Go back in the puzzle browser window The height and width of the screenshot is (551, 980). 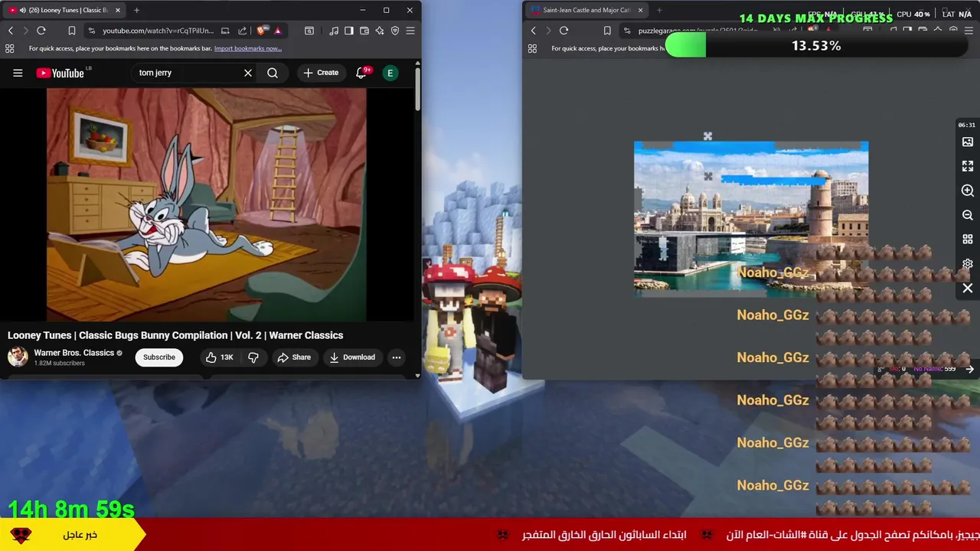click(534, 31)
